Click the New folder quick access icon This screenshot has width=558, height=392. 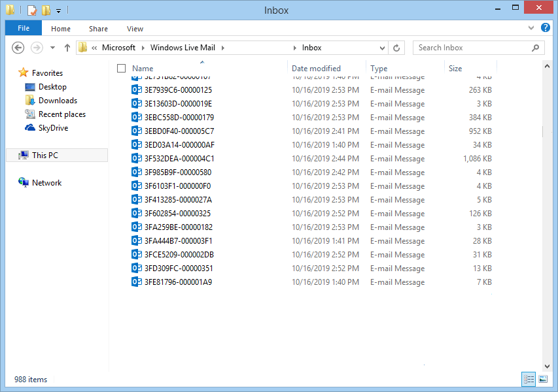point(46,10)
